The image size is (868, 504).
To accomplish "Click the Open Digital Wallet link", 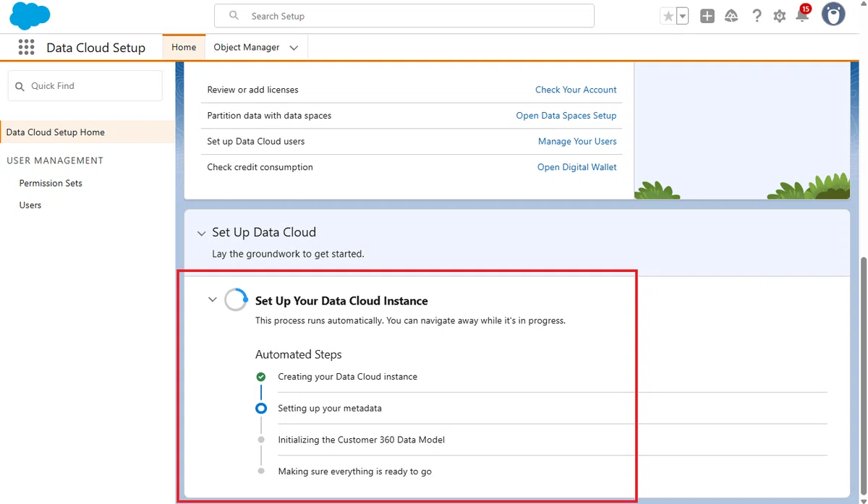I will pyautogui.click(x=577, y=167).
